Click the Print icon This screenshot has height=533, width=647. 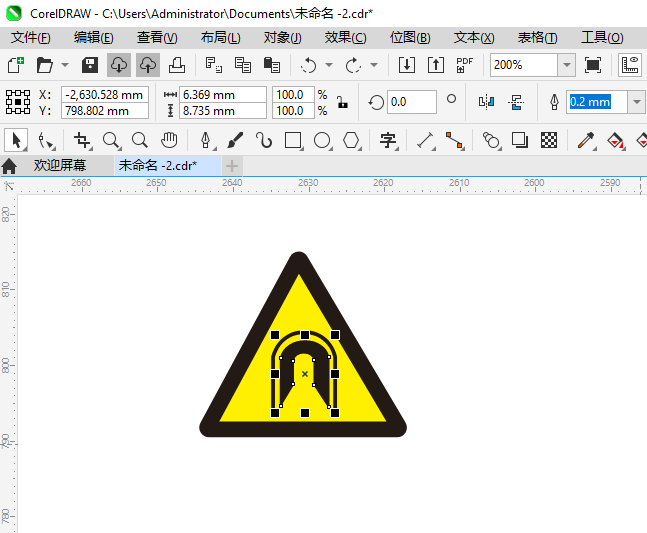[x=177, y=65]
